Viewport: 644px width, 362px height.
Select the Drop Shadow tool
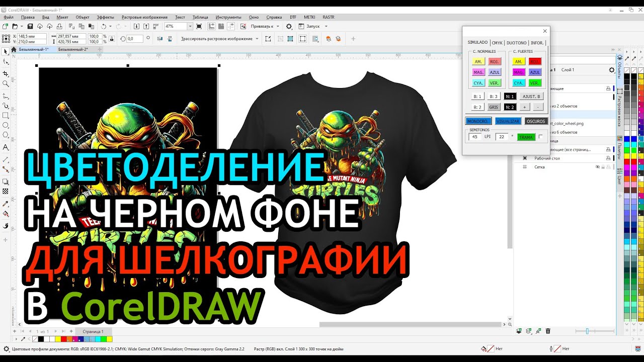pos(6,182)
